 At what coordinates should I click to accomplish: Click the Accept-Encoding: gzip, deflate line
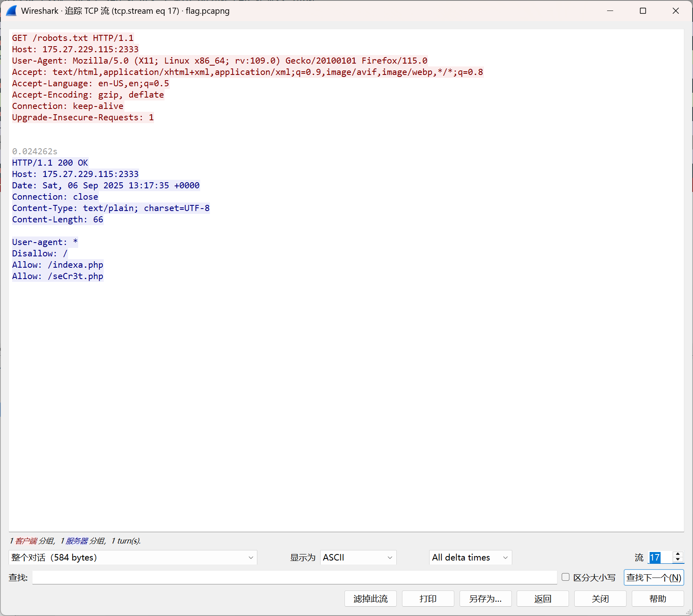[x=88, y=95]
